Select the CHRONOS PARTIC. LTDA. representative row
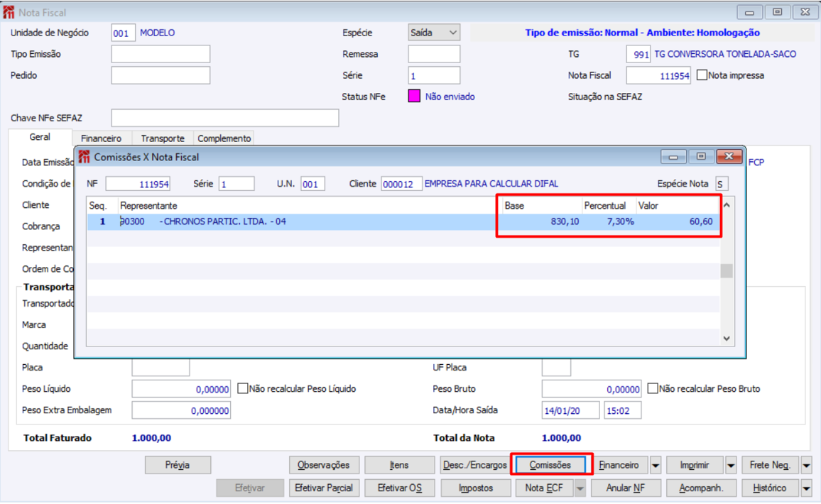This screenshot has height=504, width=821. pyautogui.click(x=403, y=221)
